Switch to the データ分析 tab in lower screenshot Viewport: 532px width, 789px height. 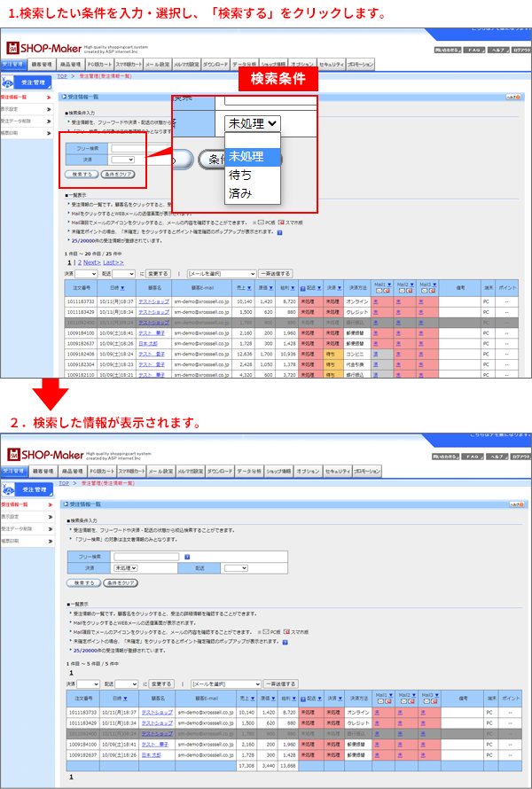pyautogui.click(x=246, y=472)
